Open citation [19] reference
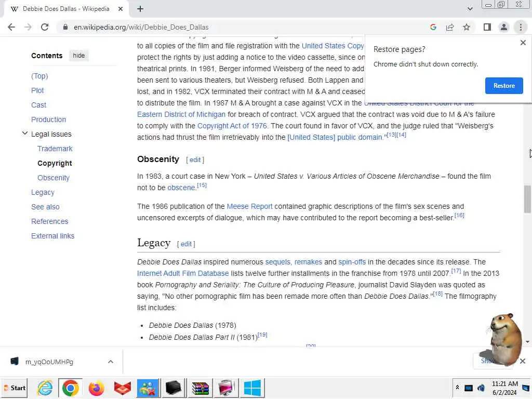Viewport: 532px width, 399px height. (x=262, y=335)
